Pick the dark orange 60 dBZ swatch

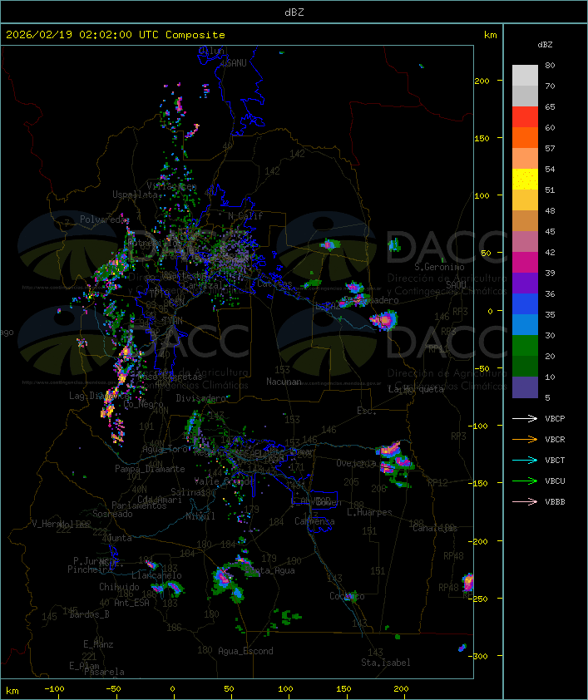coord(525,137)
